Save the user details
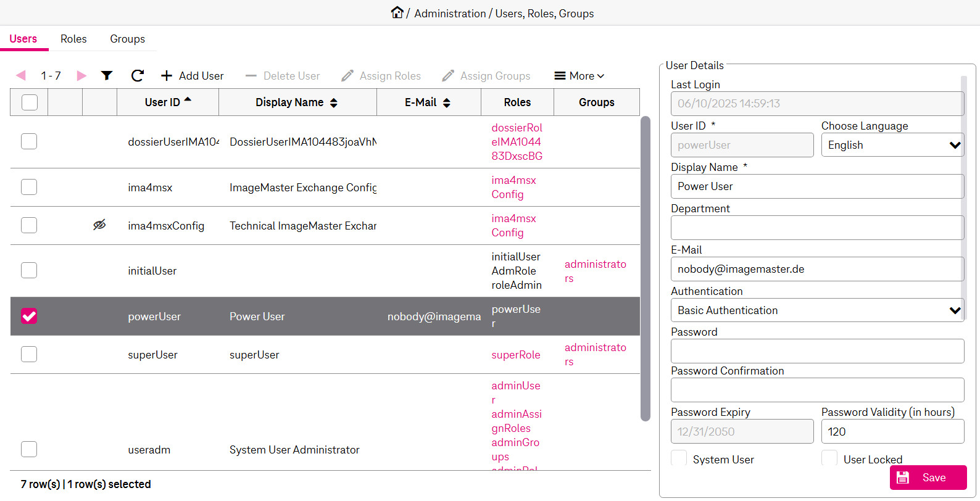Screen dimensions: 980x501 point(928,478)
